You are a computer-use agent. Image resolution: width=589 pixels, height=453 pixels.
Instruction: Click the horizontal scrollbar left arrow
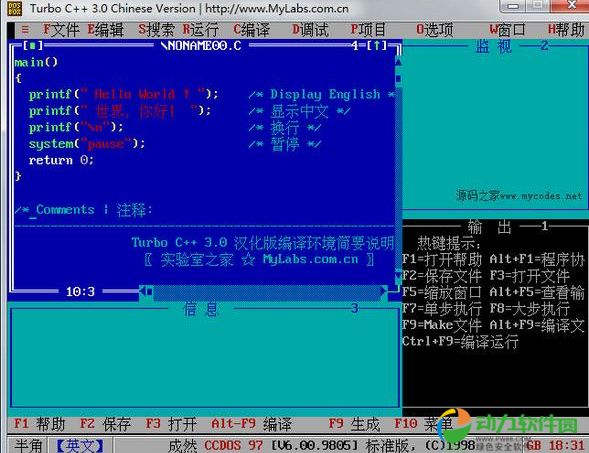(x=142, y=291)
